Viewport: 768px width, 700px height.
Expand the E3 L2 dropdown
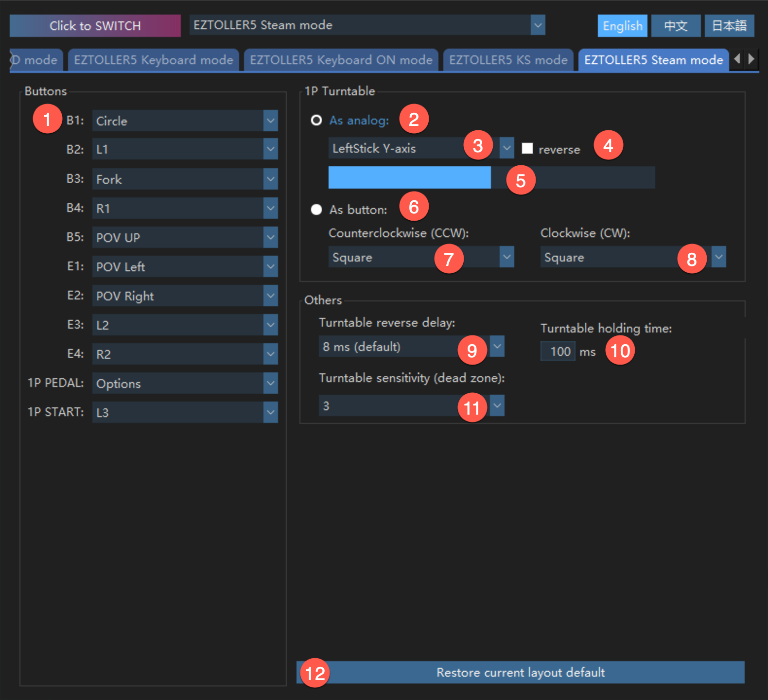pyautogui.click(x=185, y=325)
